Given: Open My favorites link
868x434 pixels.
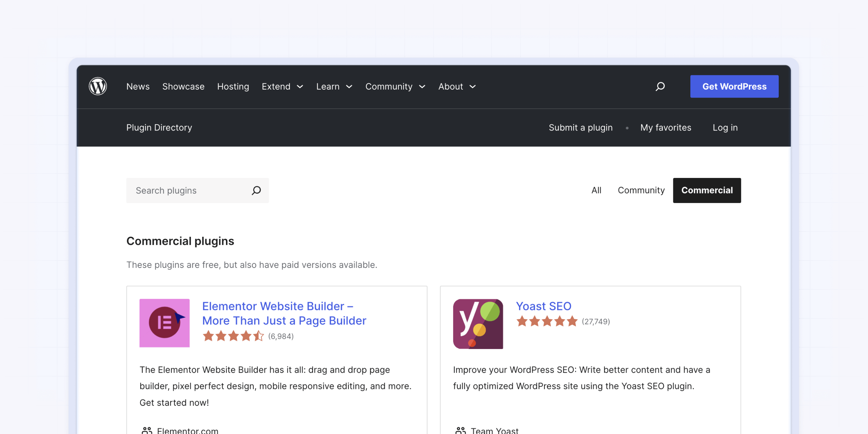Looking at the screenshot, I should point(666,127).
